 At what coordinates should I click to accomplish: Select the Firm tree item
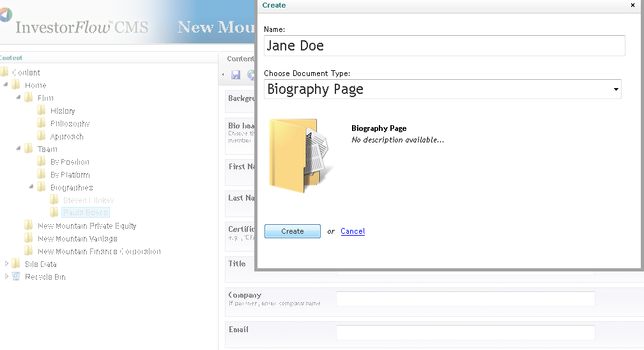45,98
